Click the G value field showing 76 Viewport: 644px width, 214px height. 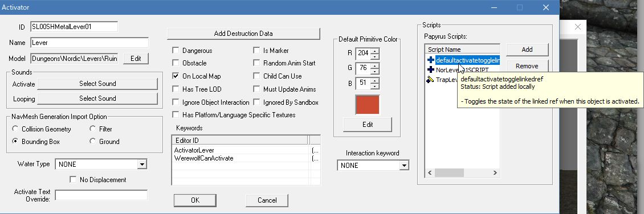pos(363,68)
